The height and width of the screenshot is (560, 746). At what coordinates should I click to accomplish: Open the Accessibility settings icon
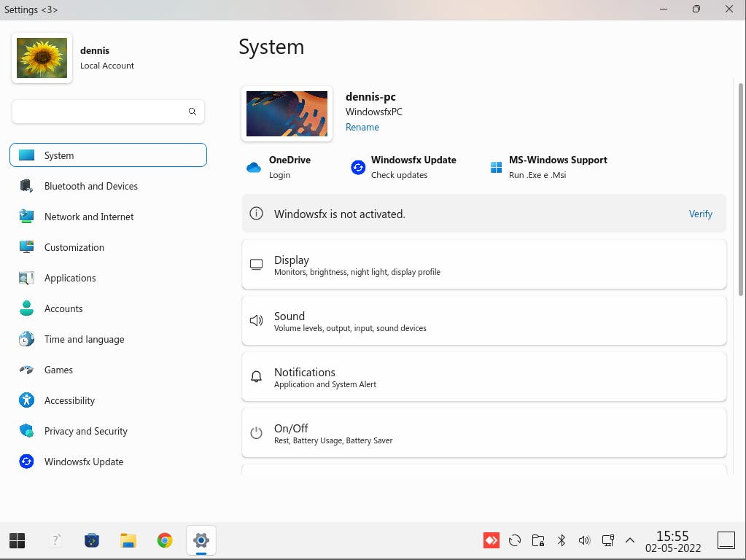[27, 400]
